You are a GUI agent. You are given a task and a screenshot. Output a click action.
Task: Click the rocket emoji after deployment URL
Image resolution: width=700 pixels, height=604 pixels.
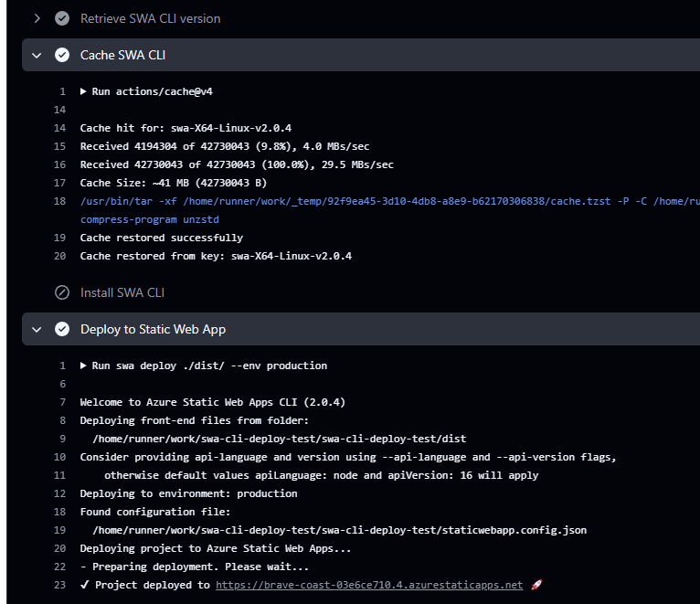[536, 585]
